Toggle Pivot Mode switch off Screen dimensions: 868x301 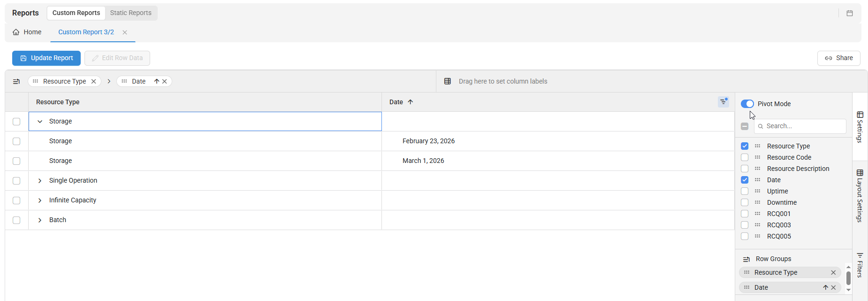pos(747,104)
